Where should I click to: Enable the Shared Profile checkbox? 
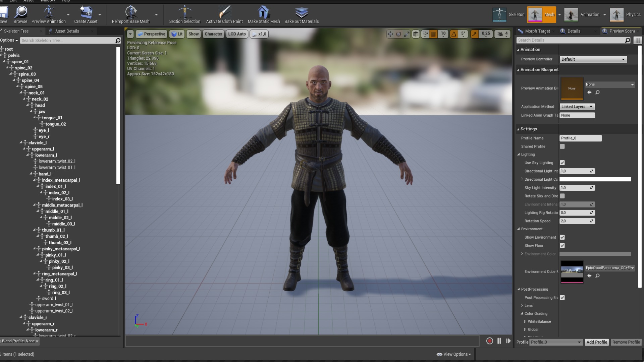(x=562, y=146)
